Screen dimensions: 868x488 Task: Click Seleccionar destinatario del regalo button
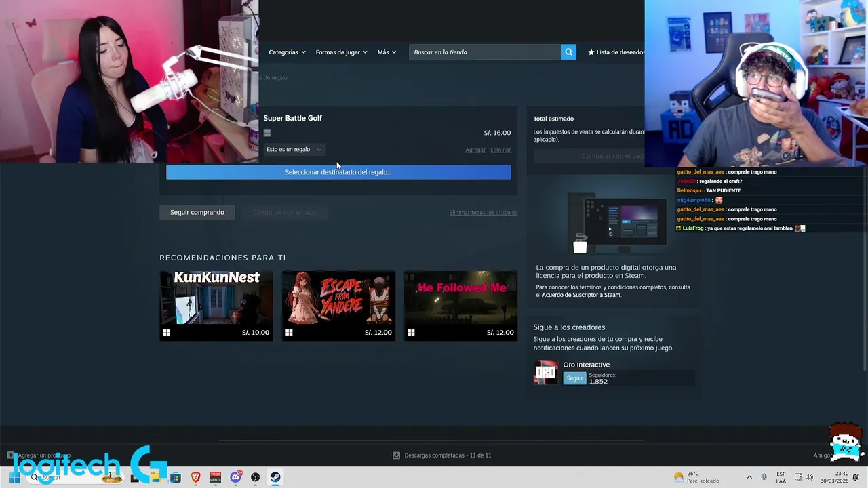(338, 172)
